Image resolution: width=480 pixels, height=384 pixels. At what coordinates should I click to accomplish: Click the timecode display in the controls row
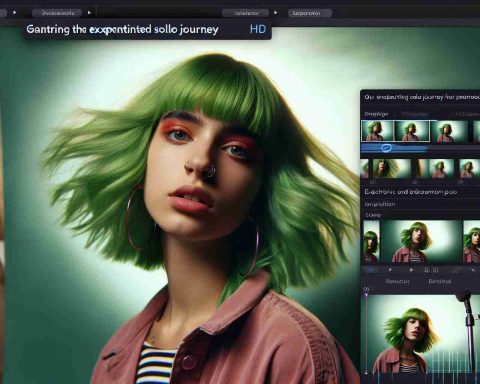point(431,270)
